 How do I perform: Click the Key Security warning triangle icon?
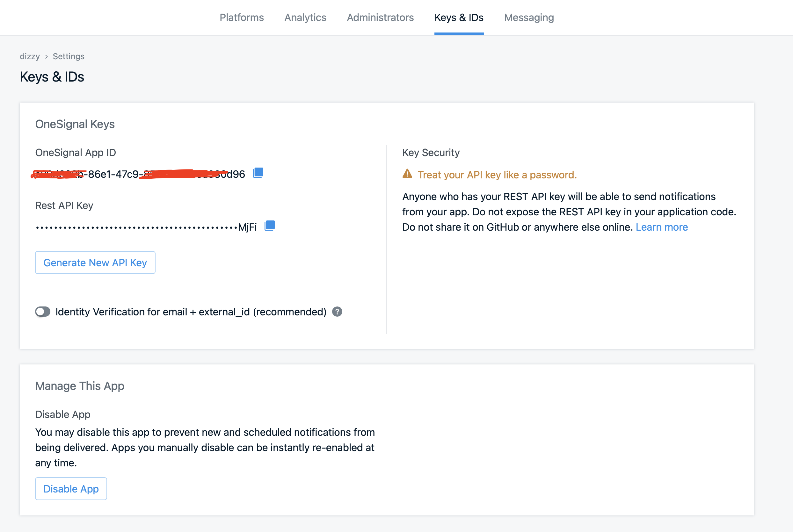pos(407,174)
